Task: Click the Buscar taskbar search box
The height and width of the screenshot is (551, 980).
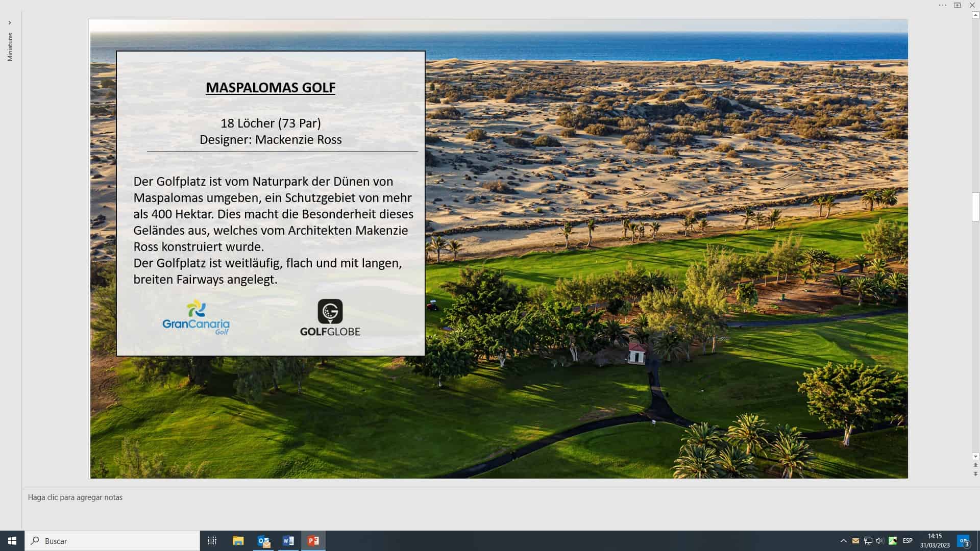Action: [x=112, y=541]
